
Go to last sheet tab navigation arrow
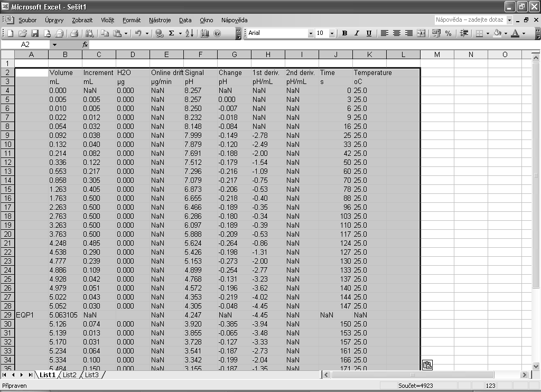(x=30, y=375)
